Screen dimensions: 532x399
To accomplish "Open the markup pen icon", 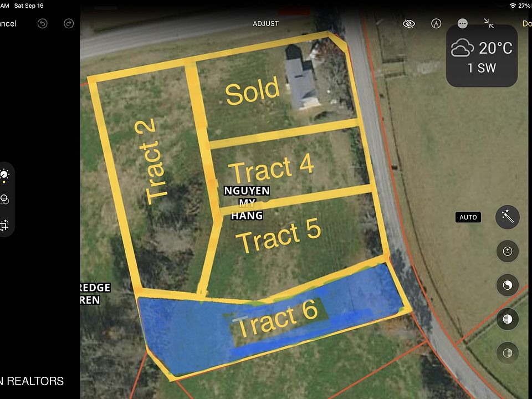I will point(436,23).
